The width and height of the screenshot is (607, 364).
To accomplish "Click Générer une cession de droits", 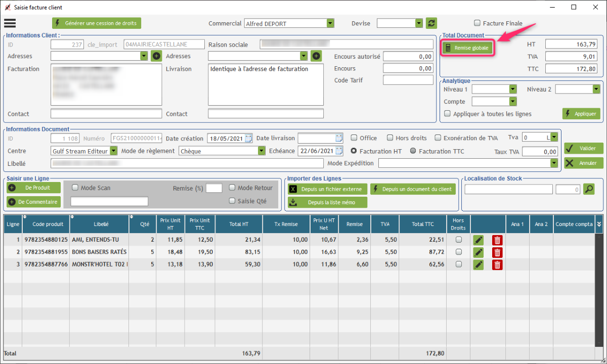I will point(96,23).
